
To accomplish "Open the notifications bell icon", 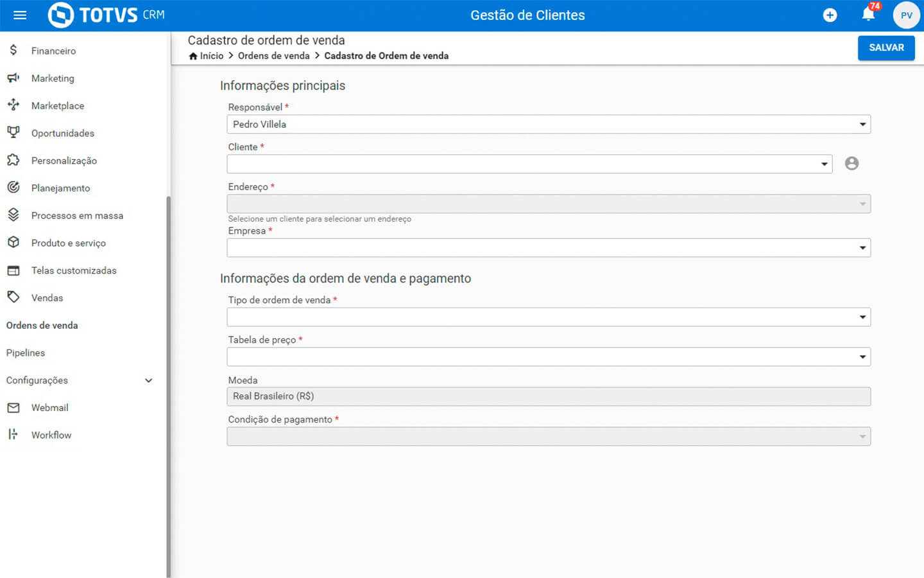I will (868, 15).
